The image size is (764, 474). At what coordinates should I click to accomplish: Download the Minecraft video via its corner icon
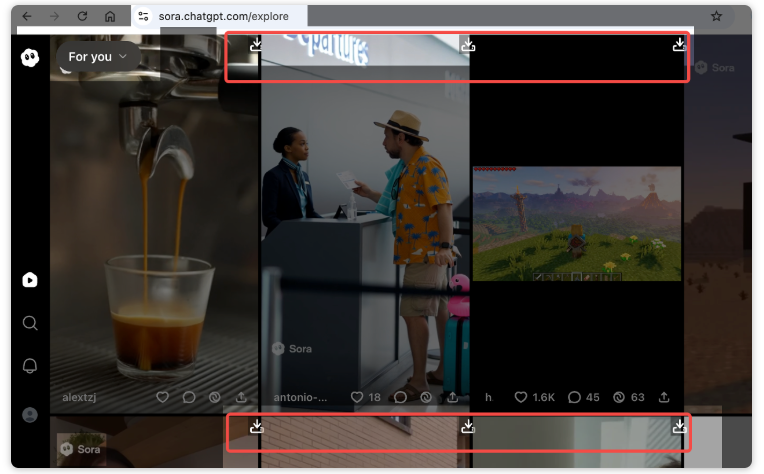coord(679,45)
